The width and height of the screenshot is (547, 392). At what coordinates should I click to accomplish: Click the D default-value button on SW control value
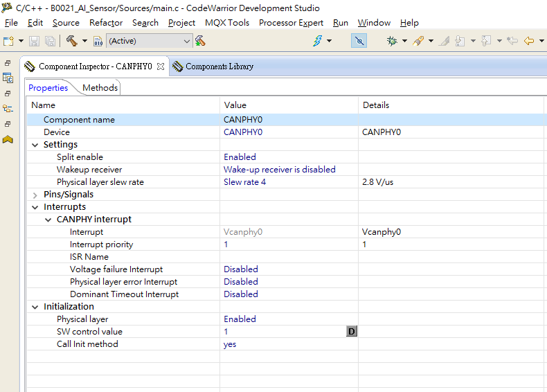coord(352,331)
